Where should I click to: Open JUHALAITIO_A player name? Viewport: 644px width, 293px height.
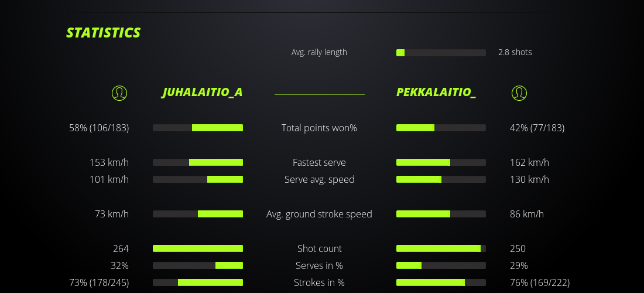point(202,93)
